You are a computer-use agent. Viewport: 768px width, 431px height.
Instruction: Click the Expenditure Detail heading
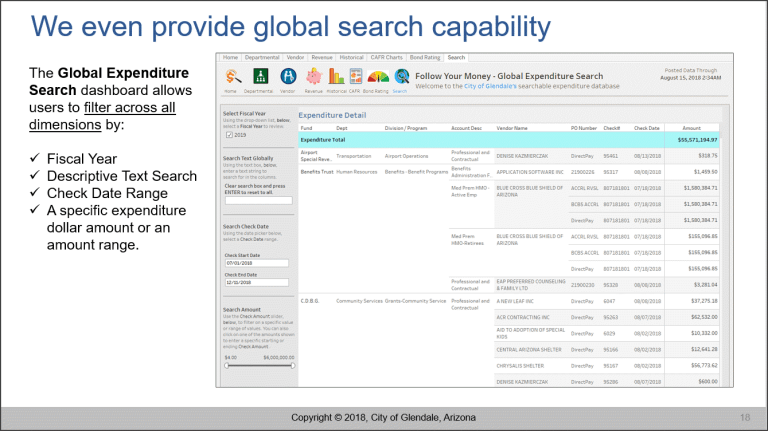click(332, 115)
